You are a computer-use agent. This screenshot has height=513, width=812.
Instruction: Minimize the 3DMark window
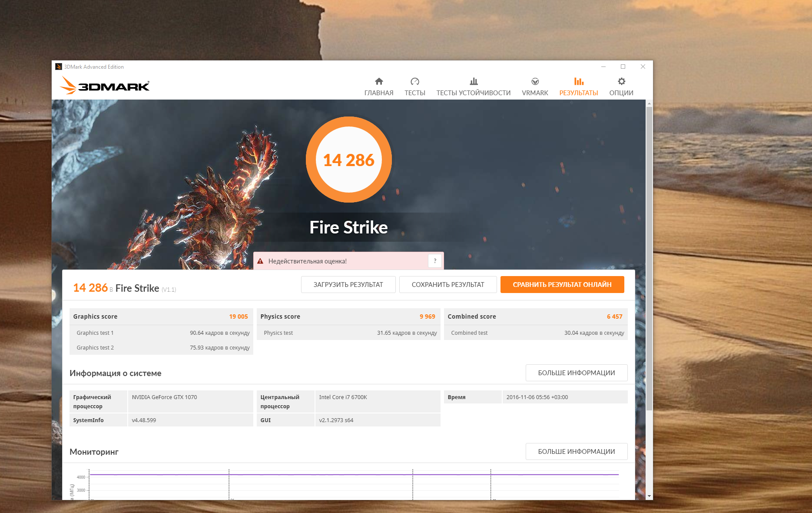click(603, 67)
